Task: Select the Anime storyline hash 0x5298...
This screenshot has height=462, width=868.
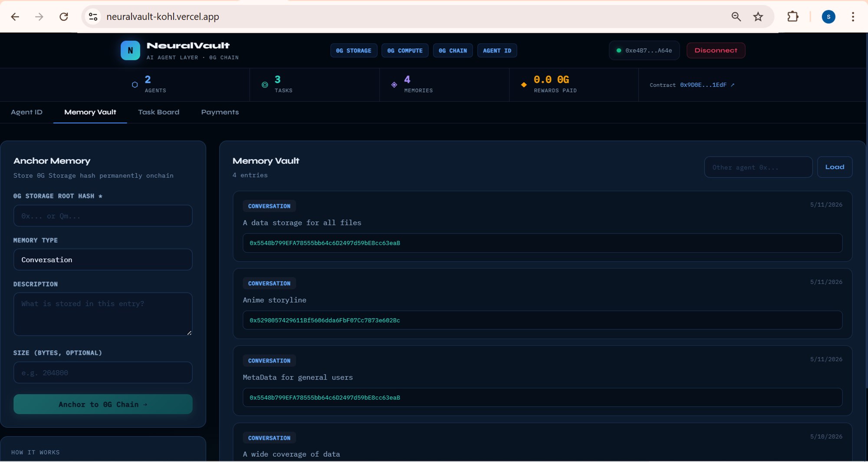Action: (x=542, y=320)
